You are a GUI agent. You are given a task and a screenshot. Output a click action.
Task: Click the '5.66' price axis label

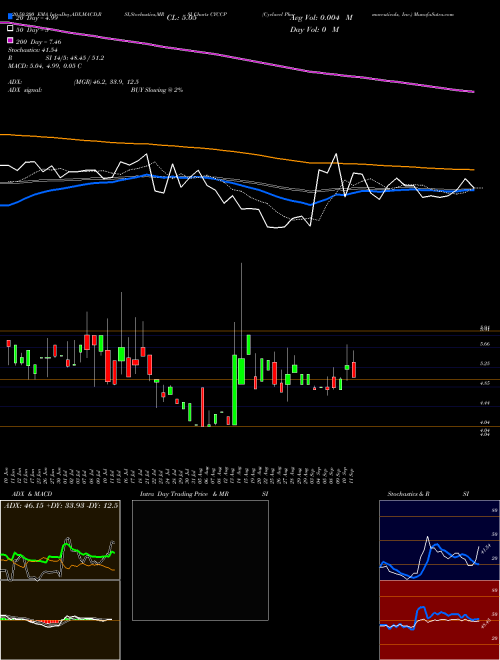[x=485, y=344]
